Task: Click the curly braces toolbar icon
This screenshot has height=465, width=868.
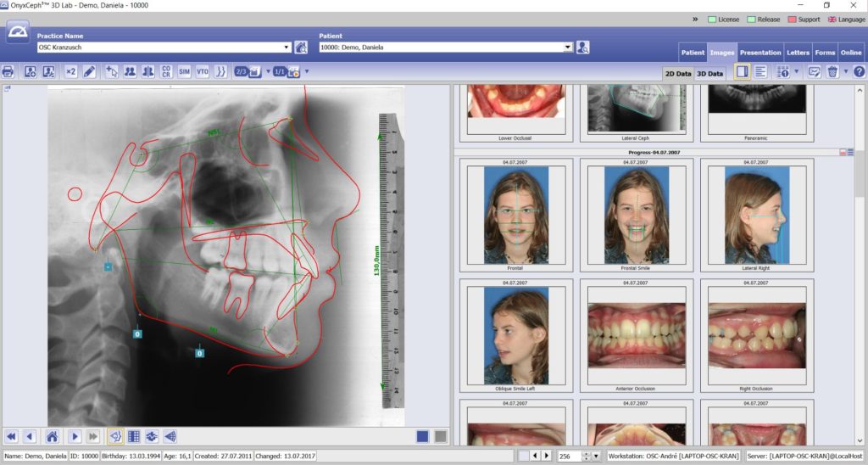Action: pyautogui.click(x=221, y=71)
